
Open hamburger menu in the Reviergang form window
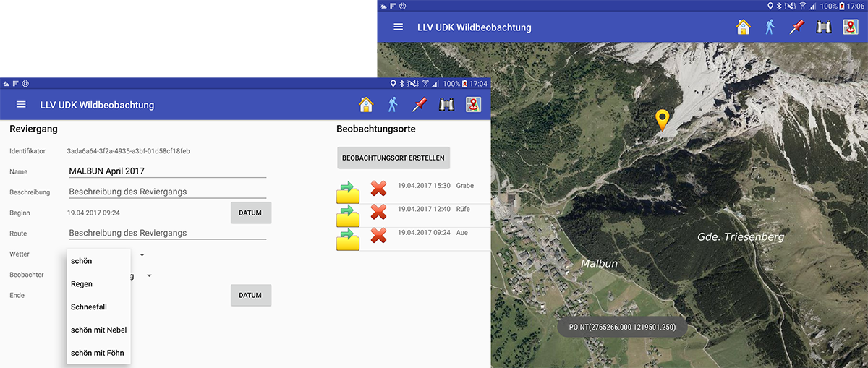tap(21, 105)
